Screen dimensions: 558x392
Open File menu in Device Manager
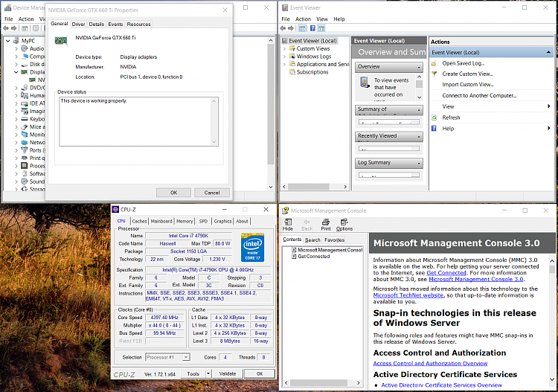(x=8, y=19)
